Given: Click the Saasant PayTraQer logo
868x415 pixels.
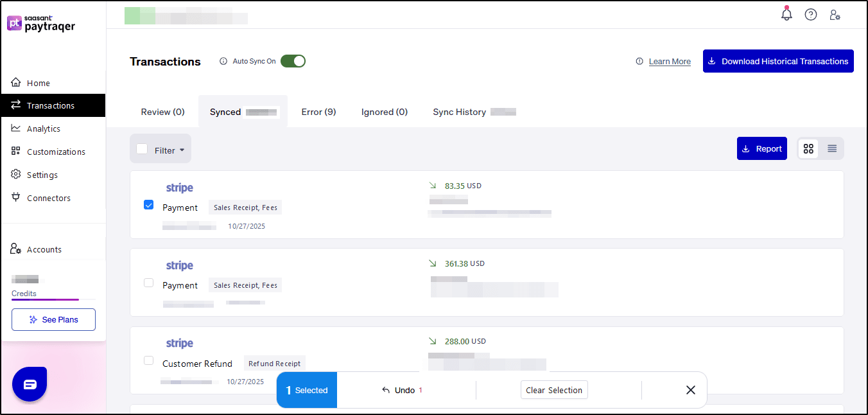Looking at the screenshot, I should (x=41, y=24).
